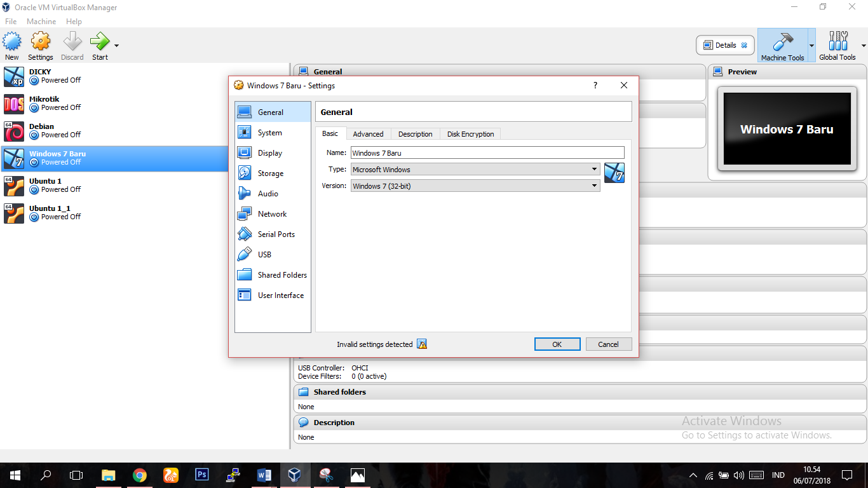Screen dimensions: 868x488
Task: Click the Name field containing Windows 7 Baru
Action: point(487,152)
